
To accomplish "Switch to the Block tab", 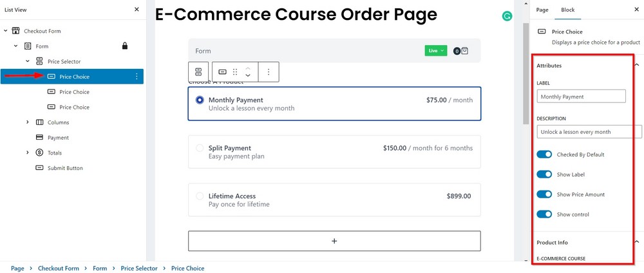I will pyautogui.click(x=568, y=10).
